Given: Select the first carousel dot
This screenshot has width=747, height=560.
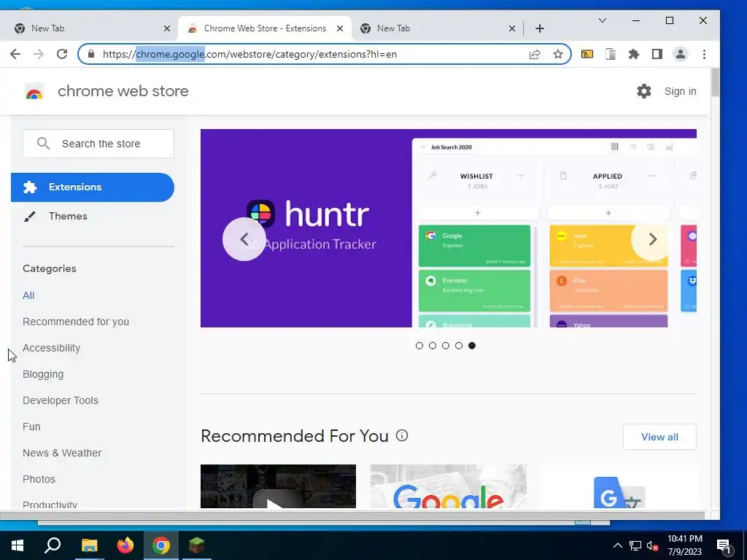Looking at the screenshot, I should pos(419,346).
